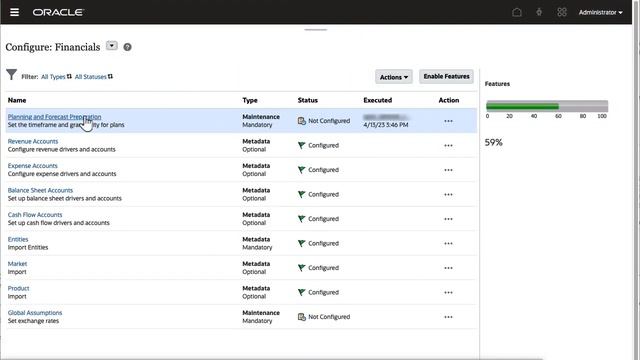Change the All Types filter

[56, 77]
